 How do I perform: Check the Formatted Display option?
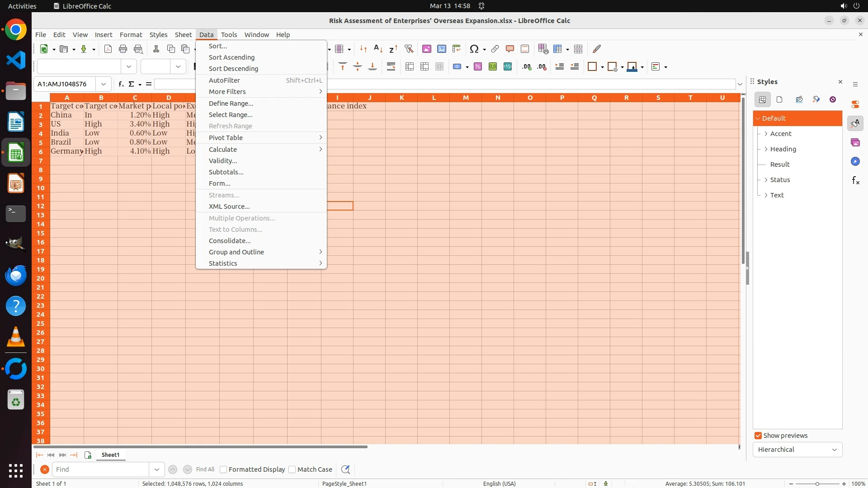[x=223, y=469]
